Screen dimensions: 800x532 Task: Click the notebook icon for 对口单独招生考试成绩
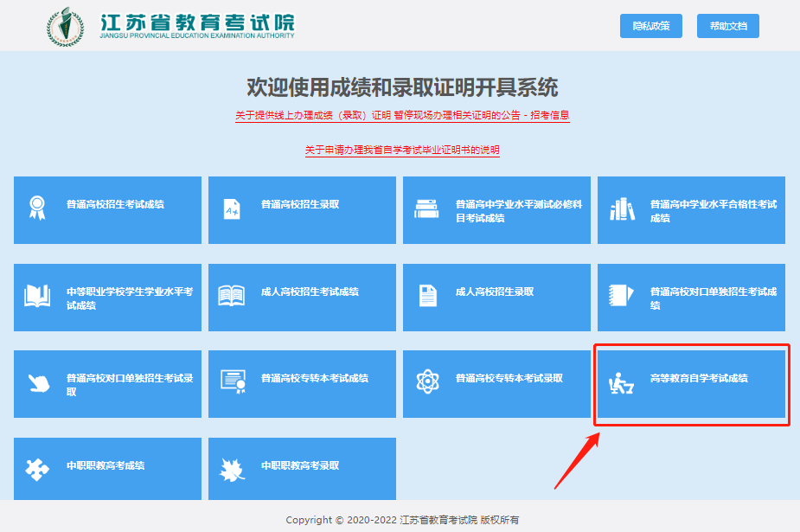pyautogui.click(x=621, y=296)
